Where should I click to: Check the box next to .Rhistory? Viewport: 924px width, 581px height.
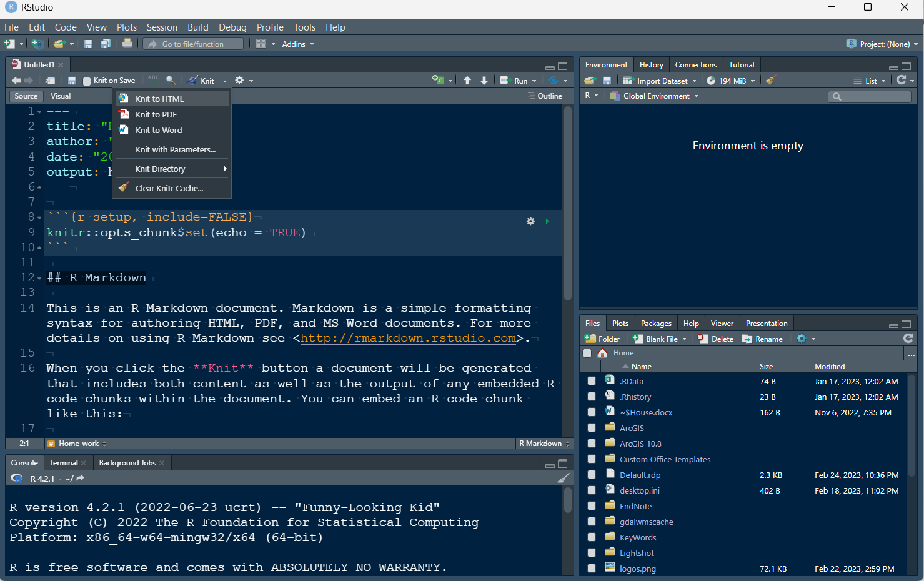[x=592, y=397]
